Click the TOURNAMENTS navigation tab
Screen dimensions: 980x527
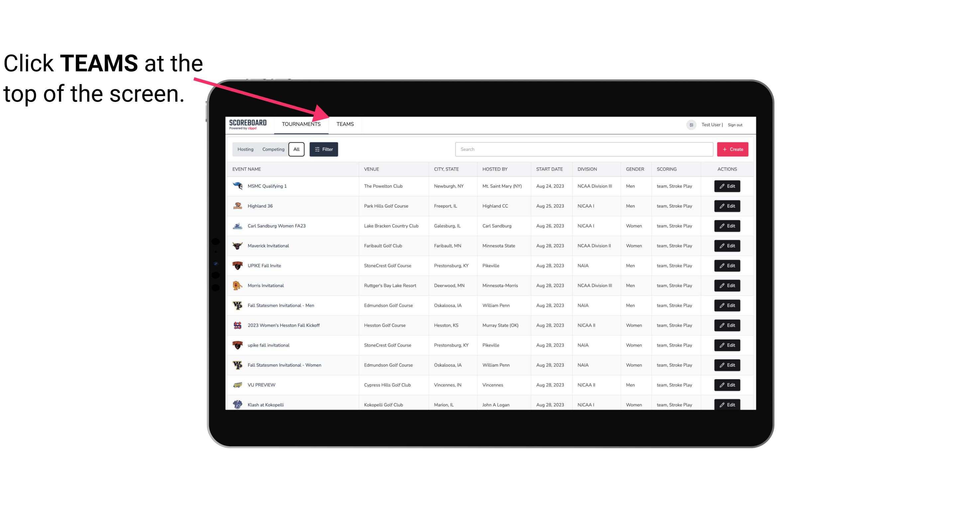point(301,124)
